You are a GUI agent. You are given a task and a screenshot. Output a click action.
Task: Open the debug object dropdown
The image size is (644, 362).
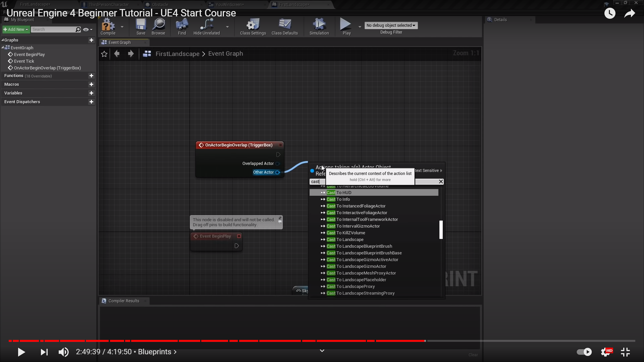tap(391, 25)
